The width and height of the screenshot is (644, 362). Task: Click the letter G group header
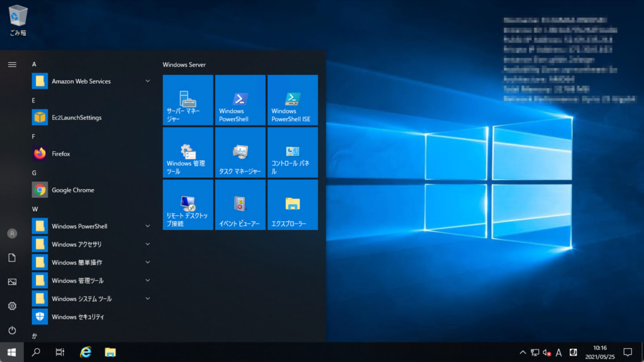tap(34, 173)
